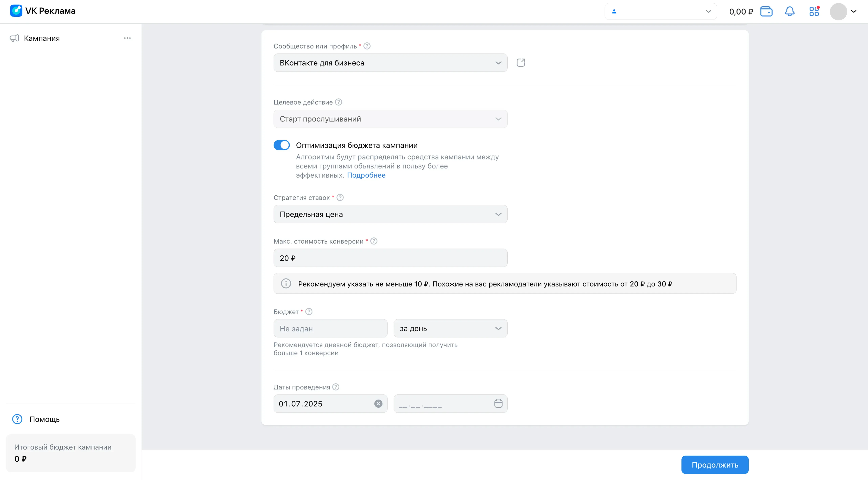Click the Продолжить button

click(x=715, y=465)
